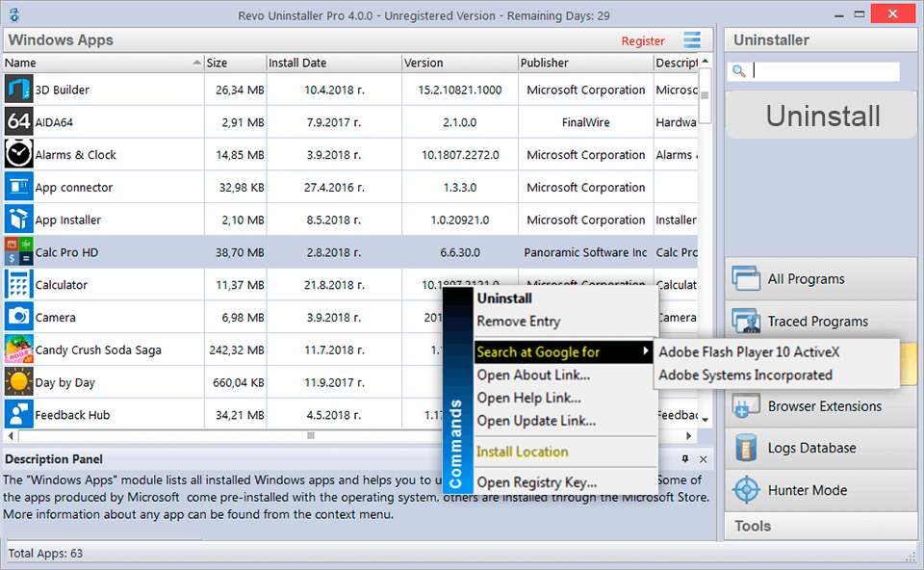Image resolution: width=924 pixels, height=570 pixels.
Task: Click Panoramic Software Inc publisher cell
Action: pyautogui.click(x=585, y=251)
